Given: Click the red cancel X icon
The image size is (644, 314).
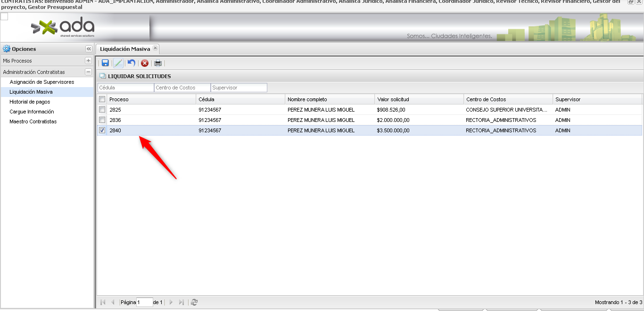Looking at the screenshot, I should click(x=145, y=63).
